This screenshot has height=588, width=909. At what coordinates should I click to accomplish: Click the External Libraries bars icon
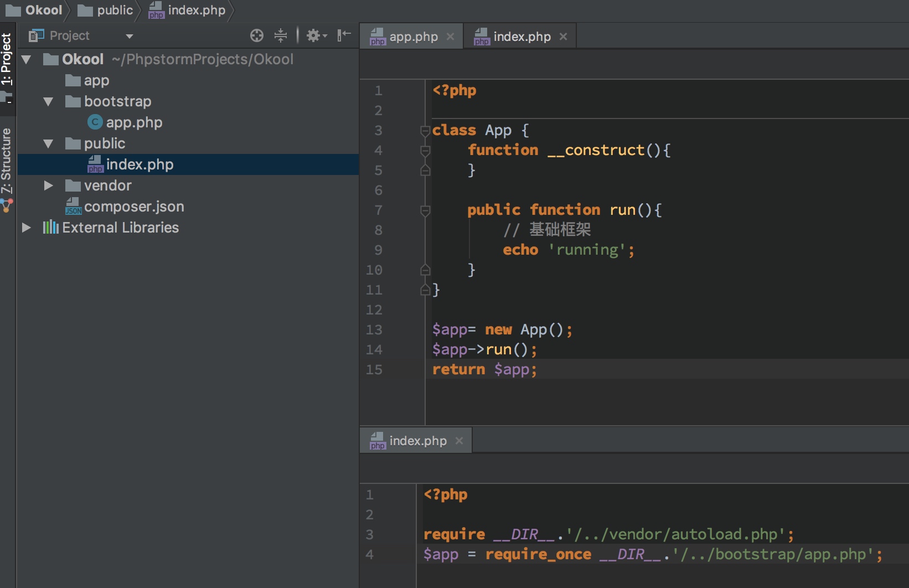pyautogui.click(x=51, y=227)
